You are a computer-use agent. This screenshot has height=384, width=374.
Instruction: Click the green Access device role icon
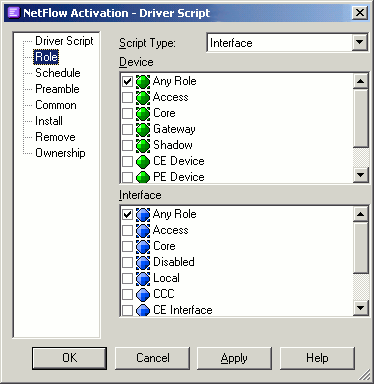(143, 97)
